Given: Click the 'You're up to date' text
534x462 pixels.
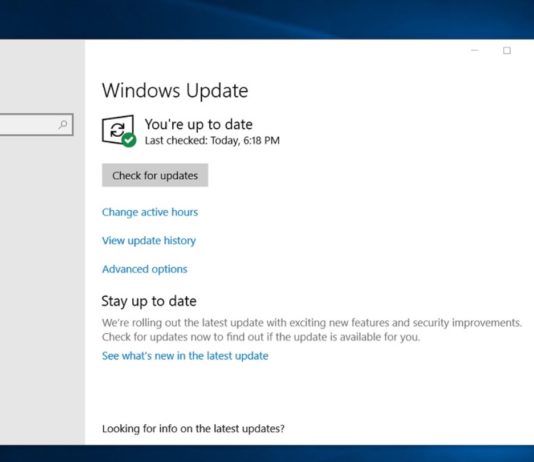Looking at the screenshot, I should click(x=199, y=125).
